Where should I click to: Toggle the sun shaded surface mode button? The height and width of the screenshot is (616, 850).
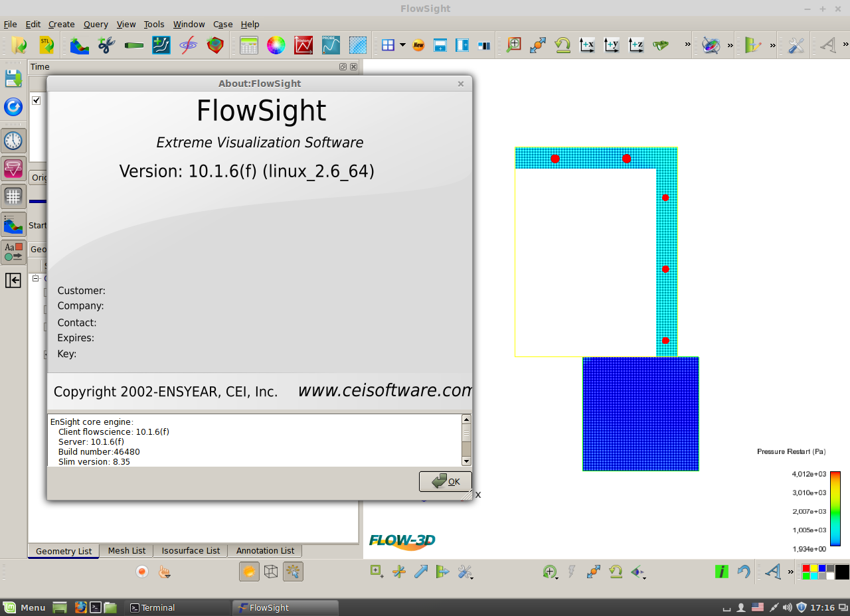click(250, 572)
